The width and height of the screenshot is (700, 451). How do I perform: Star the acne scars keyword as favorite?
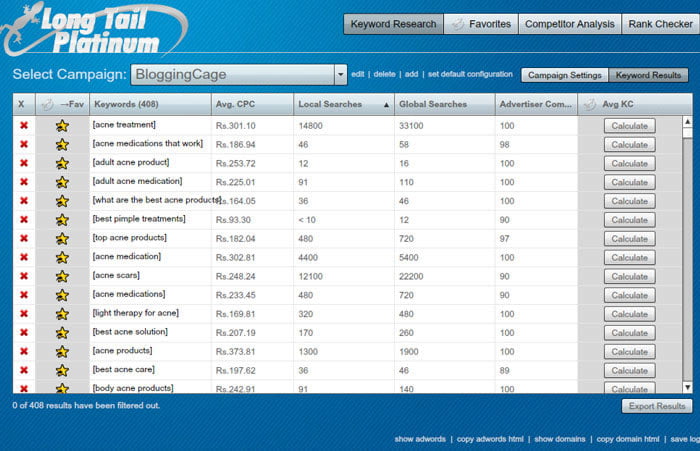coord(62,276)
